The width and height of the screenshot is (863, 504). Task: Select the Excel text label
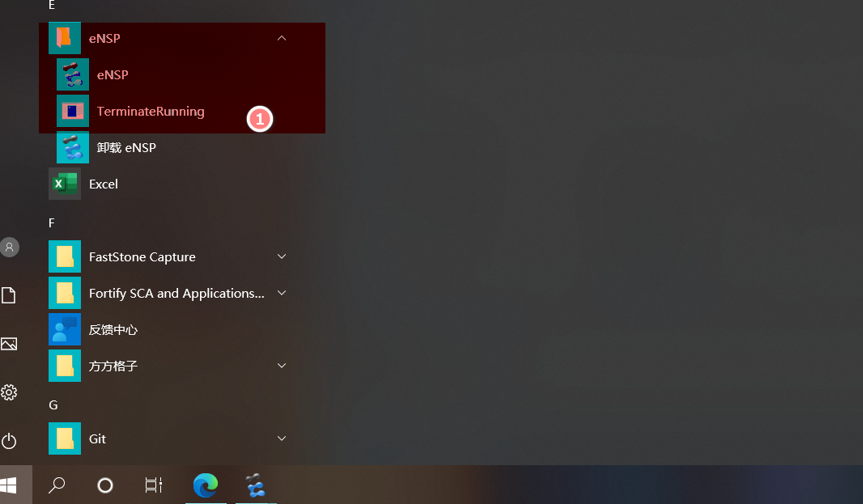point(104,184)
